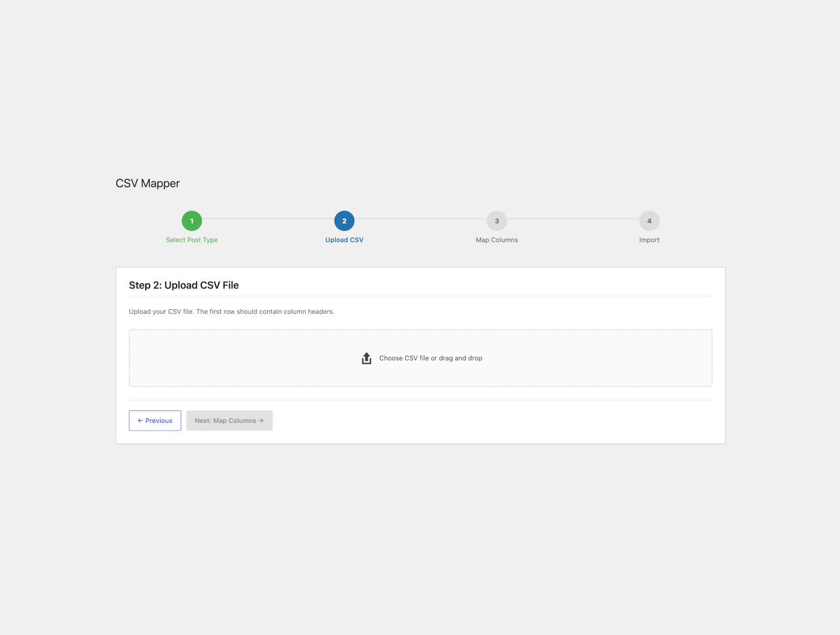Click the 'Map Columns' step label

click(497, 240)
